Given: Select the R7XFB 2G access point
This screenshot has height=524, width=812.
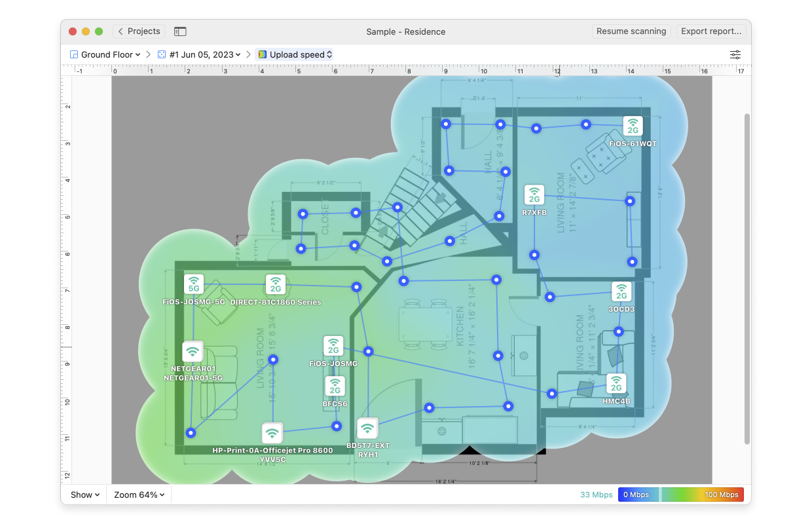Looking at the screenshot, I should 534,195.
